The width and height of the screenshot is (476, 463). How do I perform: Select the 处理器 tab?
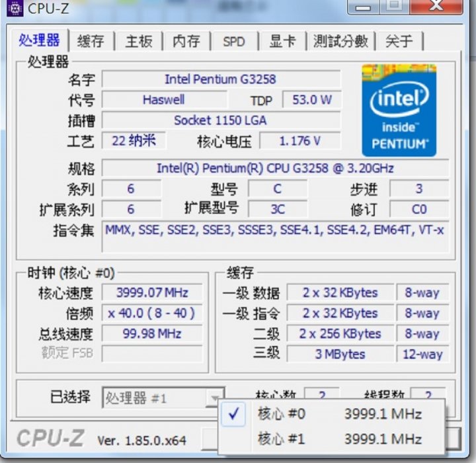click(x=39, y=40)
